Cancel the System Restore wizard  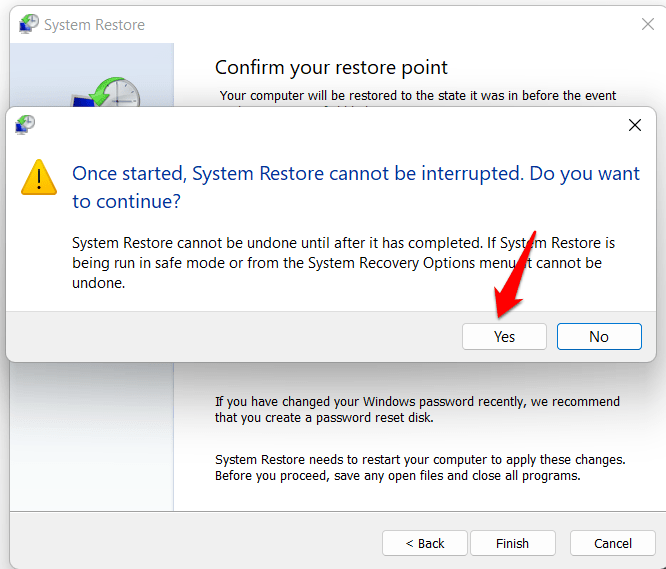[612, 543]
